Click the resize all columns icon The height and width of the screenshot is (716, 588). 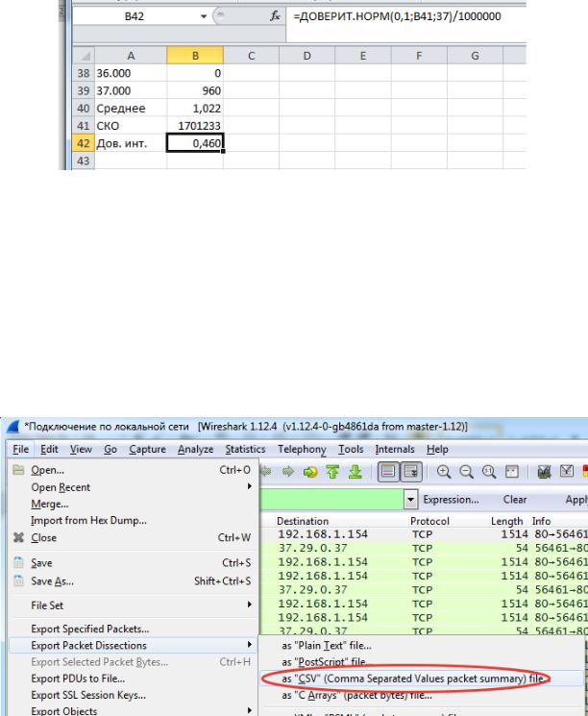[x=512, y=472]
